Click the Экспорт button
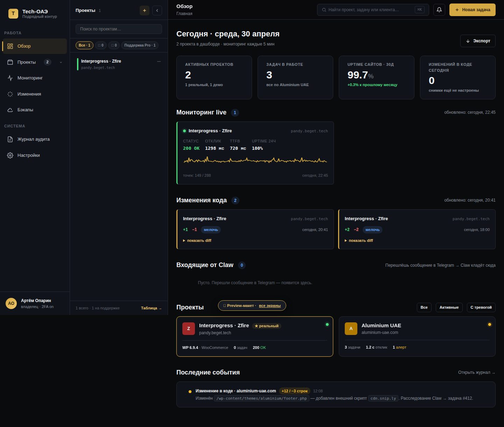The height and width of the screenshot is (427, 504). click(x=478, y=41)
